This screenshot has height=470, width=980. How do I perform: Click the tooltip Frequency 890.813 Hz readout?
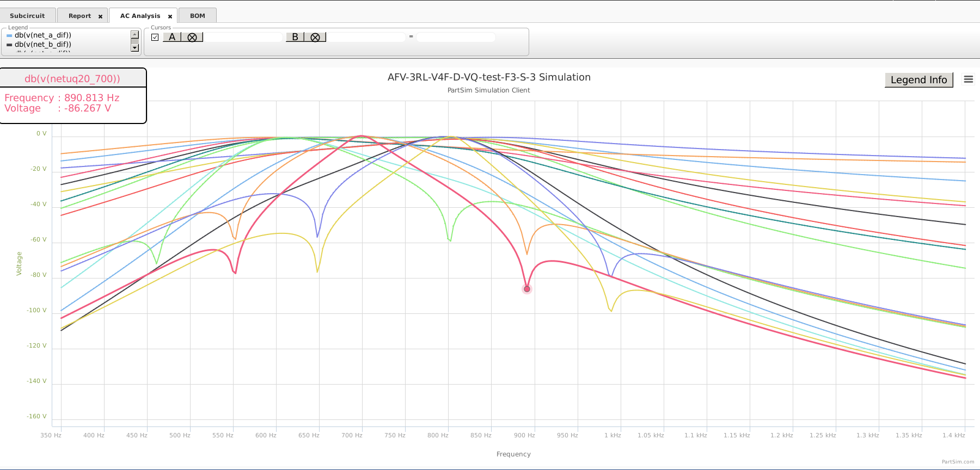point(62,98)
